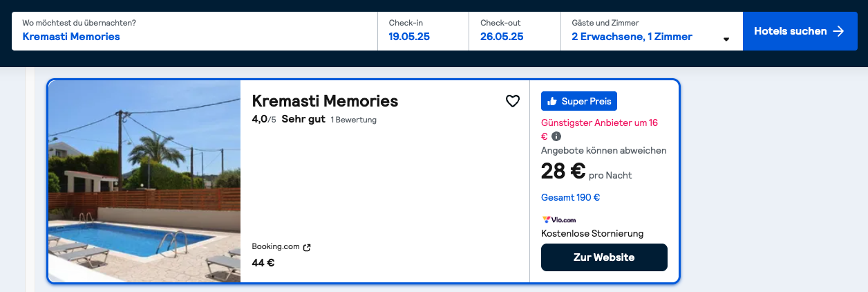
Task: Click the Gesamt 190 € total price link
Action: tap(570, 197)
